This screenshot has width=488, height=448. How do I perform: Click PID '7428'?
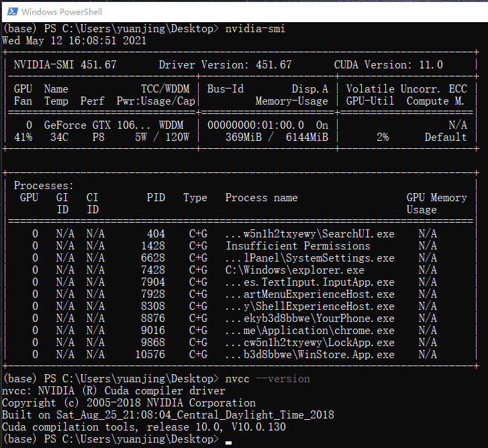click(153, 270)
